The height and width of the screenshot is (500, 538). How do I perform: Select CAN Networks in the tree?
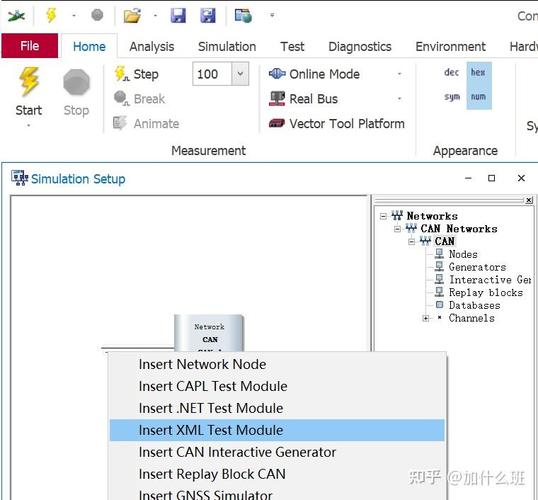pos(459,229)
